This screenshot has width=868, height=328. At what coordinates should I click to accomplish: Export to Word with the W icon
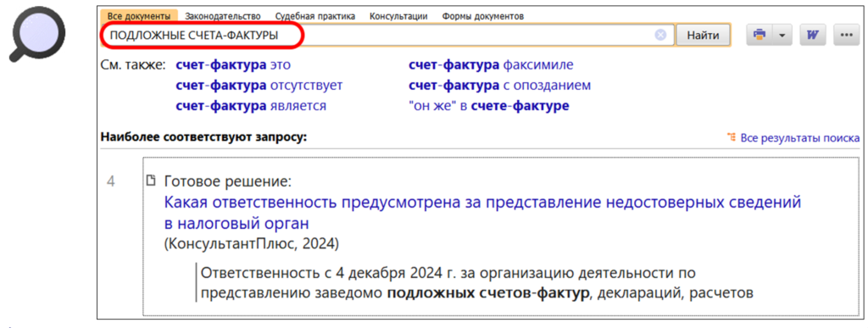click(813, 36)
